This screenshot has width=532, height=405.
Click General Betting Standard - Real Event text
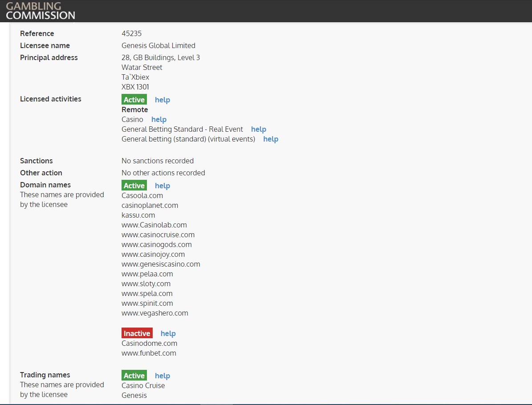(x=182, y=129)
